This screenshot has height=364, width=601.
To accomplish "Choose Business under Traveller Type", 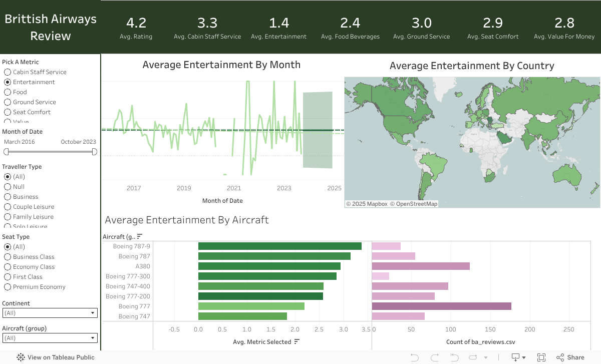I will [x=8, y=197].
